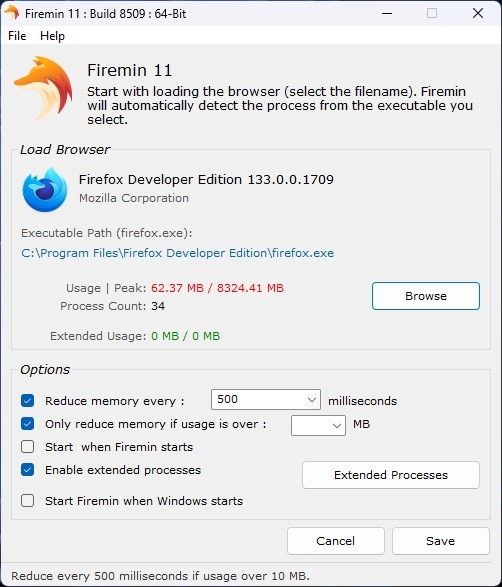Check Start Firemin when Windows starts

pyautogui.click(x=27, y=501)
